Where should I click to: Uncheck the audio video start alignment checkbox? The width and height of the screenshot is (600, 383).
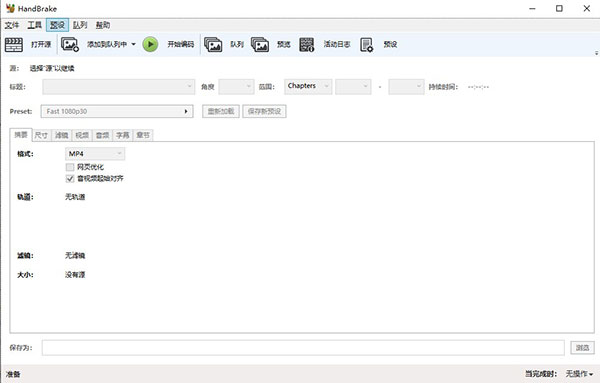(x=70, y=178)
